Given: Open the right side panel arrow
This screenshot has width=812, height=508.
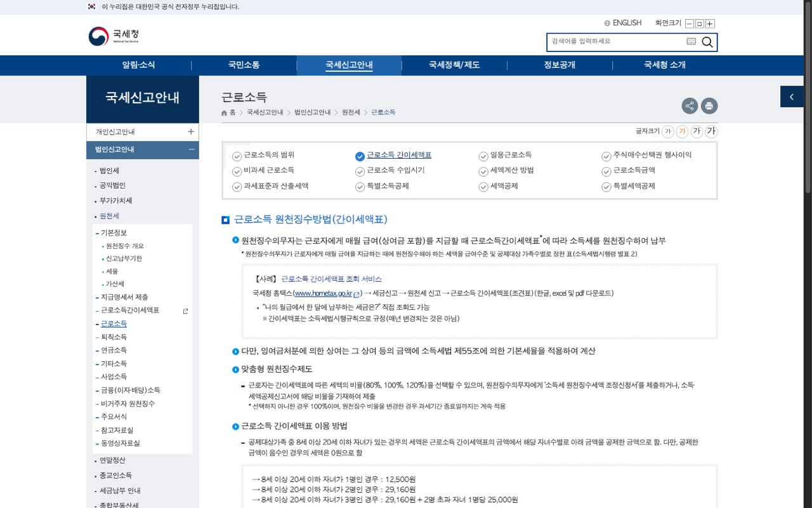Looking at the screenshot, I should 792,97.
